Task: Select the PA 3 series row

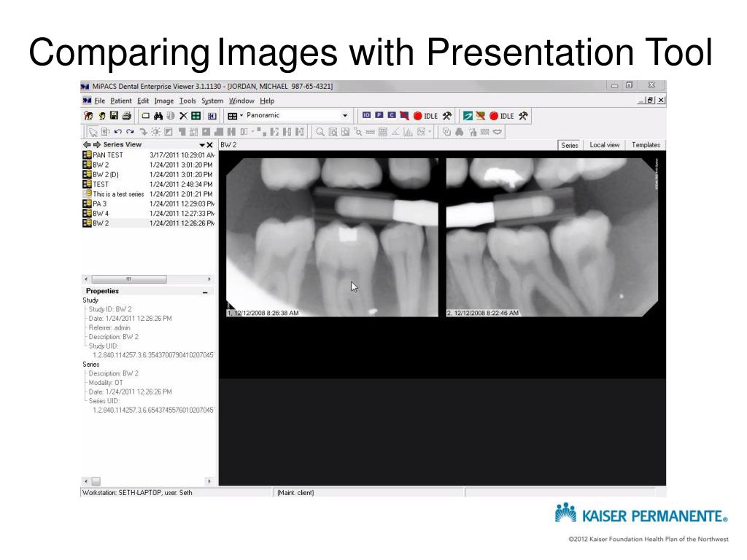Action: tap(149, 204)
